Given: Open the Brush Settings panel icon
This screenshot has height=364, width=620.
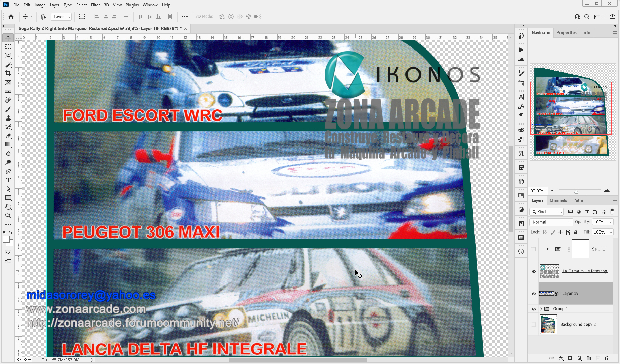Looking at the screenshot, I should click(x=521, y=73).
